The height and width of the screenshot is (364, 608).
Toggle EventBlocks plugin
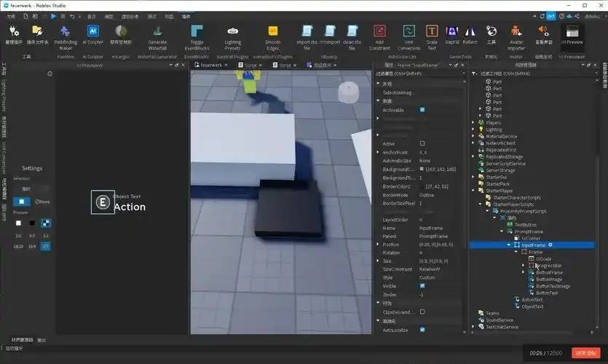(x=197, y=37)
